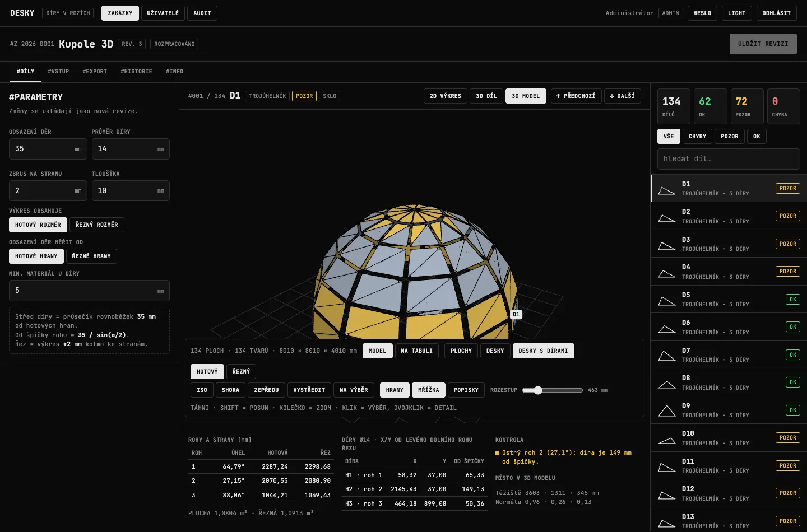Go to next part with Další

[x=623, y=96]
